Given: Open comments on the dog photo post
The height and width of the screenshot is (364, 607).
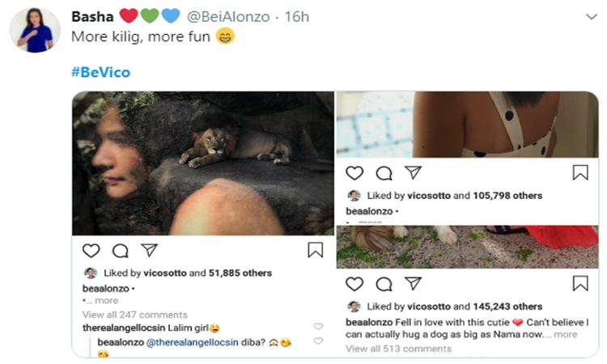Looking at the screenshot, I should click(384, 284).
